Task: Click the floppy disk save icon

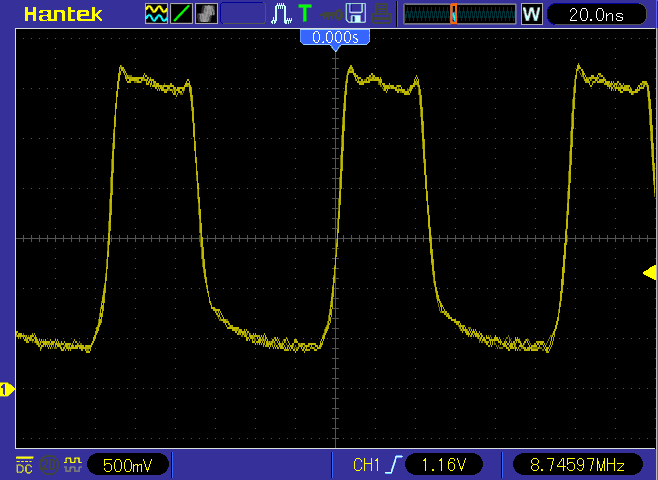Action: pyautogui.click(x=355, y=13)
